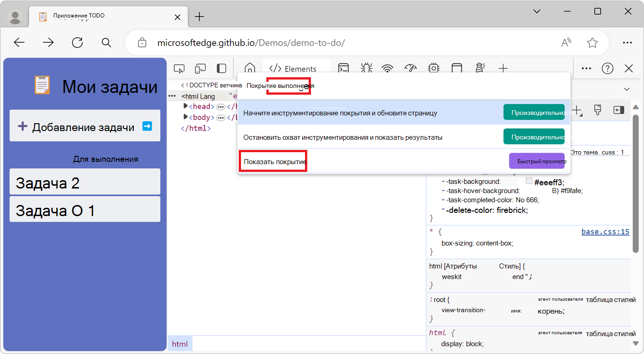Click the "Задача О 1" task item
The image size is (644, 354).
[85, 209]
